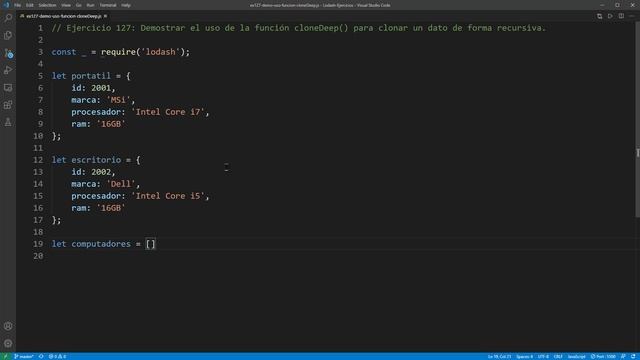Click the Ln 19 Col cursor position
The height and width of the screenshot is (360, 640).
(x=500, y=356)
